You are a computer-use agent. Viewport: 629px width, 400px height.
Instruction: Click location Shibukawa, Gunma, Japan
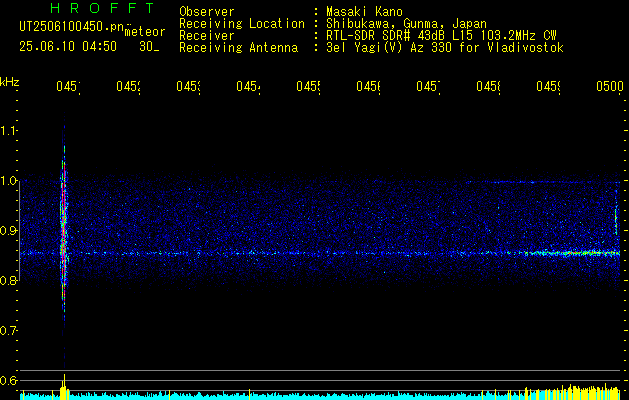tap(406, 23)
